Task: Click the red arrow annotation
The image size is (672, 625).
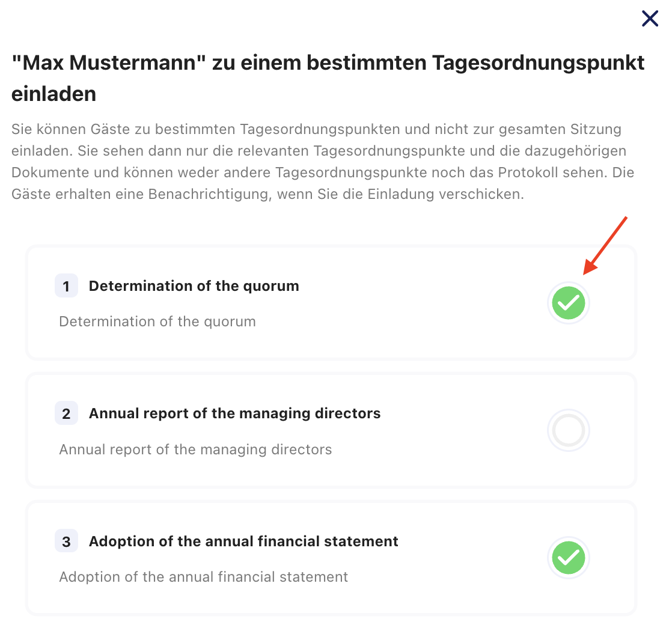Action: (605, 245)
